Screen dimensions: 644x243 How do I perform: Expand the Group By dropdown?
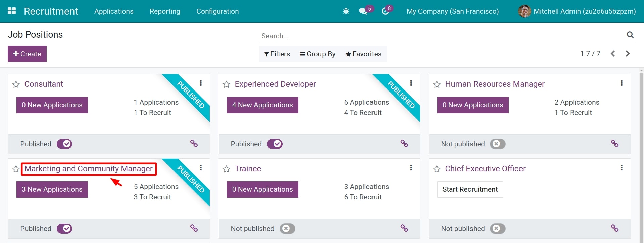317,54
